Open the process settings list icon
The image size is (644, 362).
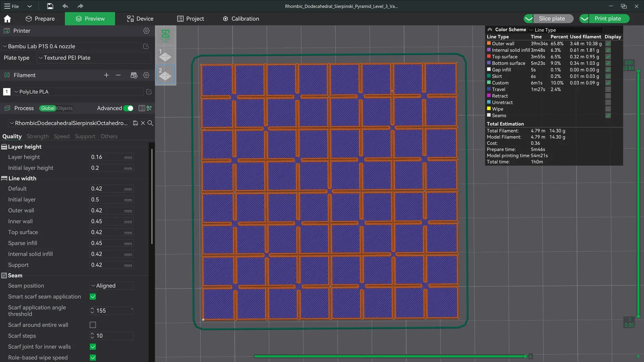[x=142, y=108]
